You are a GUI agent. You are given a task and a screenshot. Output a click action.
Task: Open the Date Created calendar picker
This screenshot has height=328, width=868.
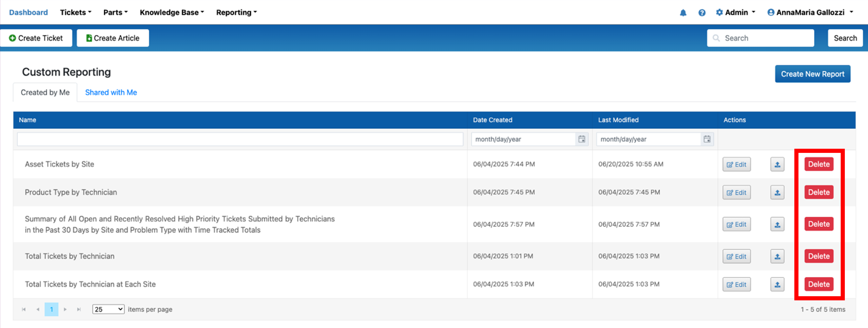tap(582, 139)
